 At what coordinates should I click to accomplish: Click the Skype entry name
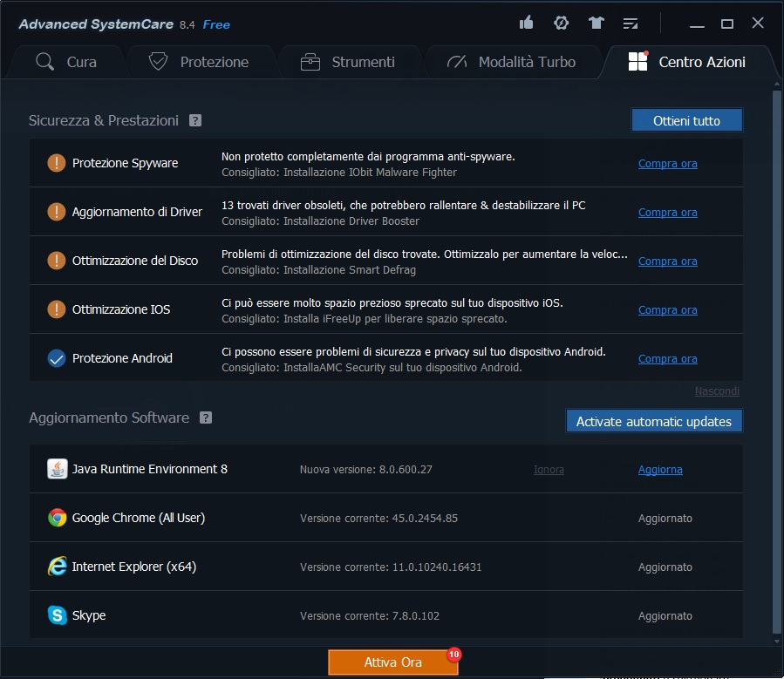click(89, 615)
